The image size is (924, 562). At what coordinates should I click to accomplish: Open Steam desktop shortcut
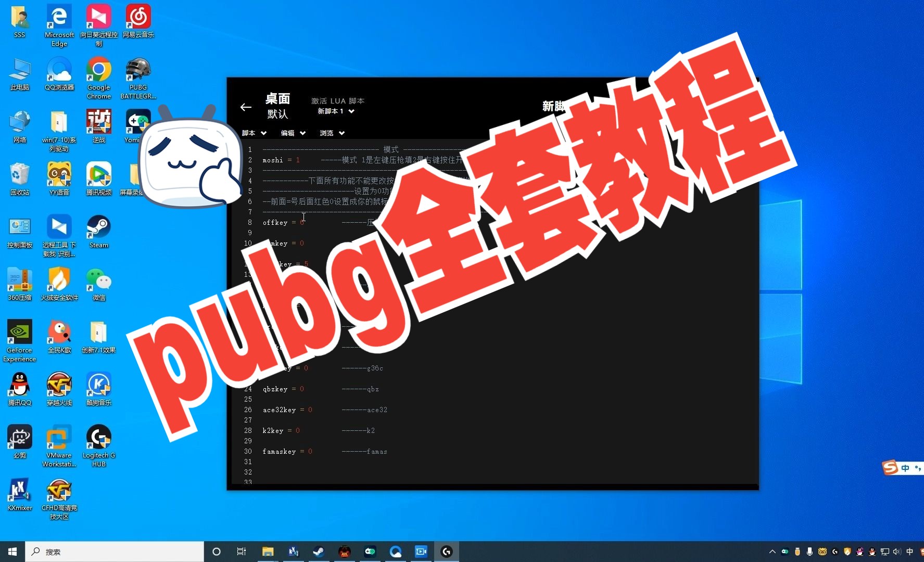click(99, 232)
